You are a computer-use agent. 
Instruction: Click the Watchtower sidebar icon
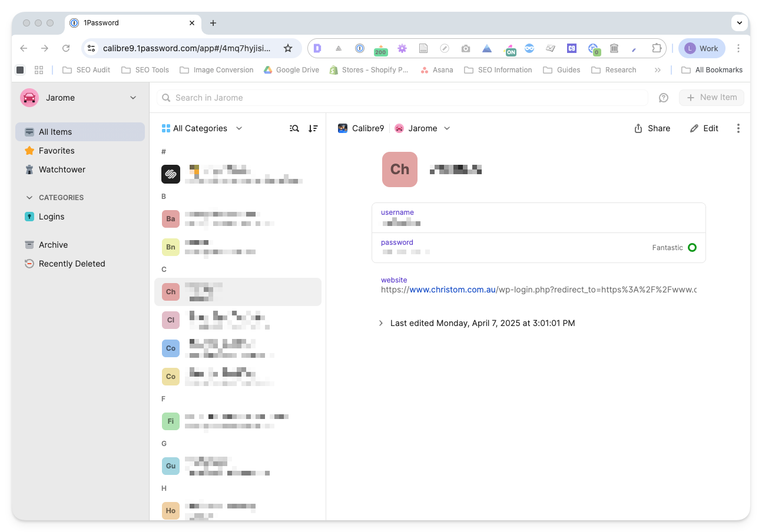[x=29, y=169]
